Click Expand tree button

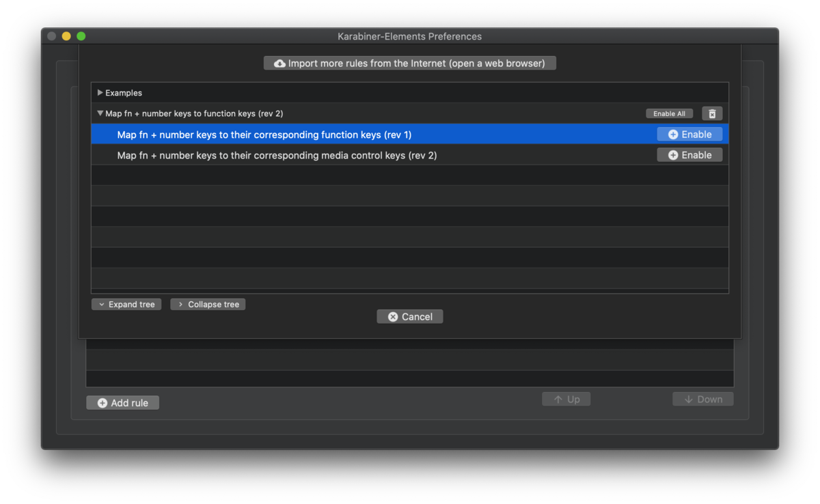[x=126, y=305]
